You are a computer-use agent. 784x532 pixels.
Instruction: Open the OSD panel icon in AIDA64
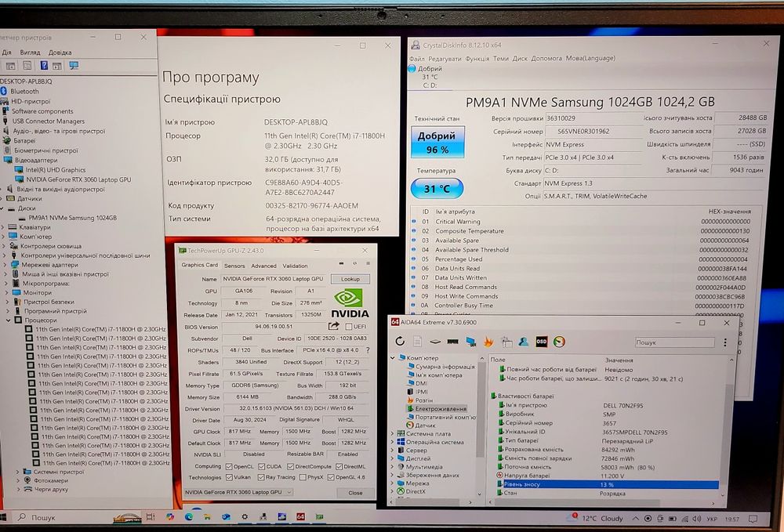click(x=542, y=341)
